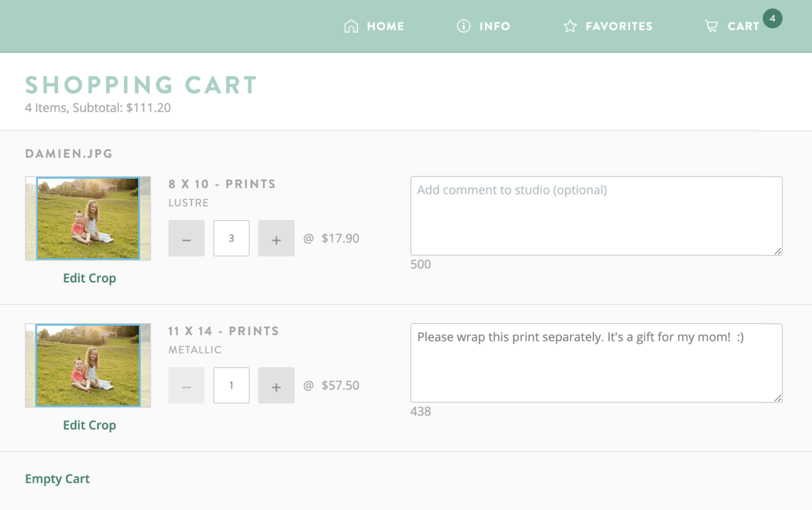Viewport: 812px width, 510px height.
Task: Click the plus icon beside the metallic print quantity
Action: [276, 385]
